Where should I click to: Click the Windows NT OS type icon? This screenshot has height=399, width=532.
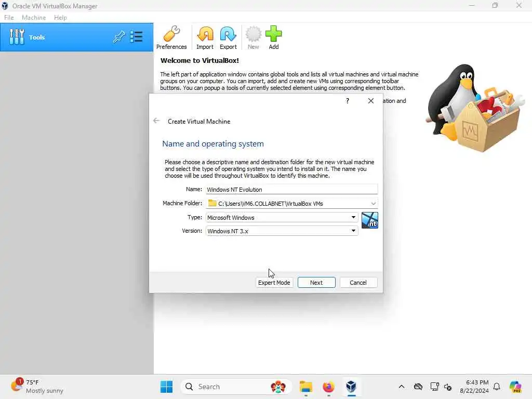[370, 220]
